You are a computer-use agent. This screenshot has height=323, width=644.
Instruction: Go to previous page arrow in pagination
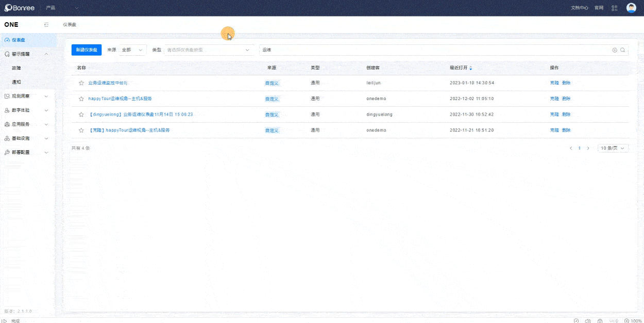click(571, 148)
